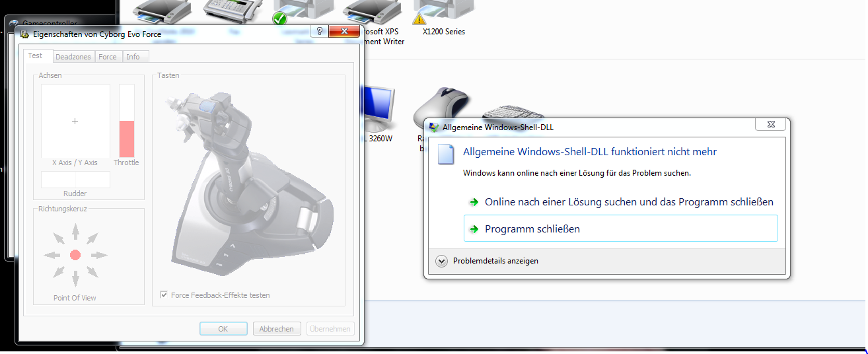Open the Force tab
Image resolution: width=868 pixels, height=354 pixels.
(x=107, y=57)
